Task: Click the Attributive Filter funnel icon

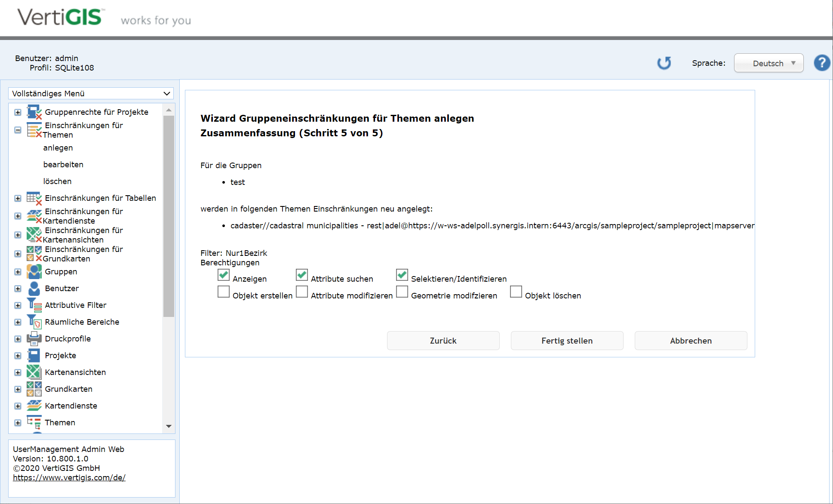Action: [x=34, y=305]
